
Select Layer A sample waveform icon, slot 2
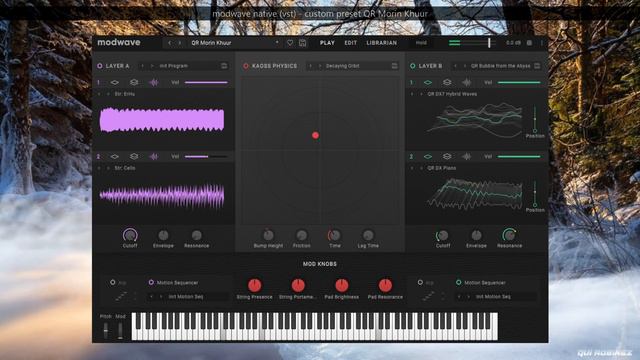(153, 157)
